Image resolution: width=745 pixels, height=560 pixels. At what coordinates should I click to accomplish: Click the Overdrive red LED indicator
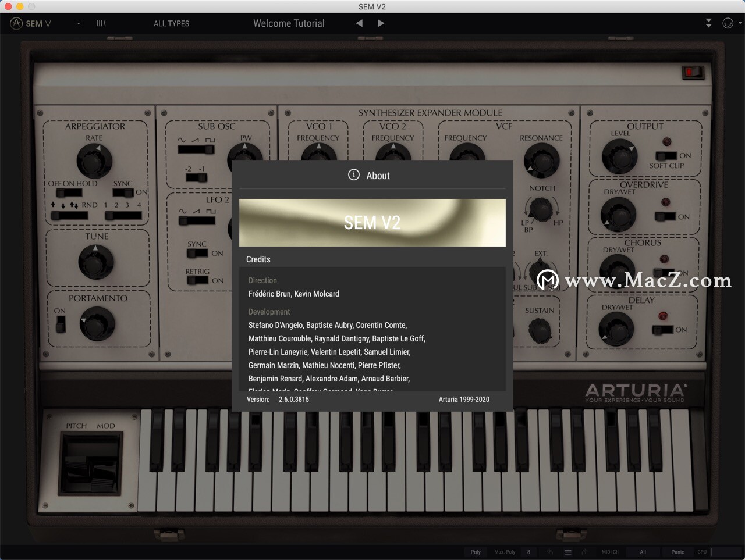click(666, 202)
